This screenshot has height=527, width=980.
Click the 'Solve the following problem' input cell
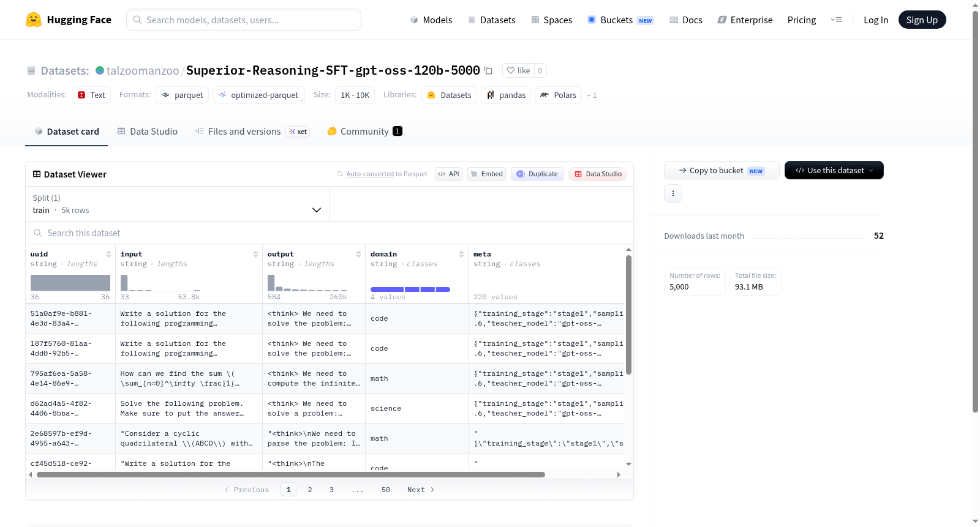(189, 408)
